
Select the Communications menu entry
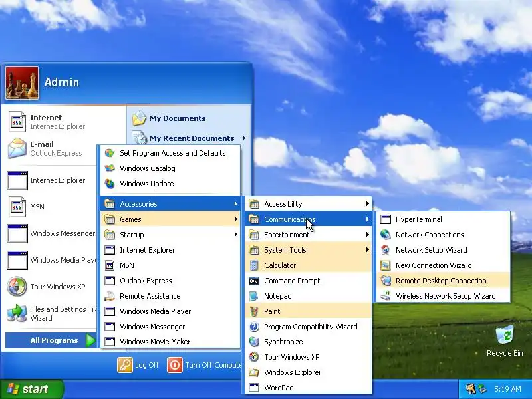tap(309, 219)
